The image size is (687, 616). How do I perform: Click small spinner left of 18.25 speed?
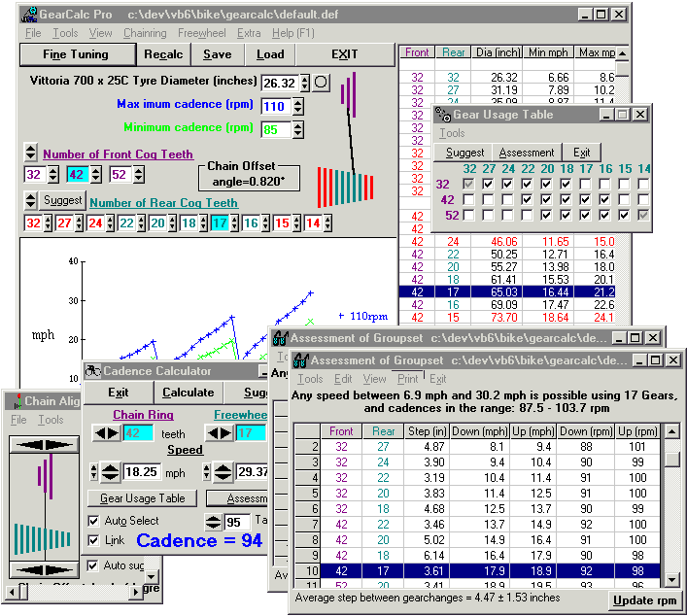[x=93, y=472]
